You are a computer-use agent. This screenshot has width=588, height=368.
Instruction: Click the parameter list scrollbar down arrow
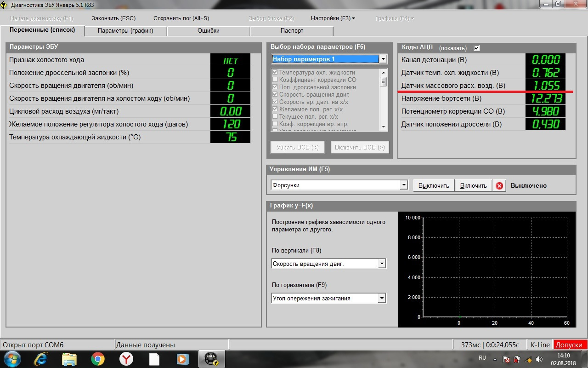click(383, 126)
